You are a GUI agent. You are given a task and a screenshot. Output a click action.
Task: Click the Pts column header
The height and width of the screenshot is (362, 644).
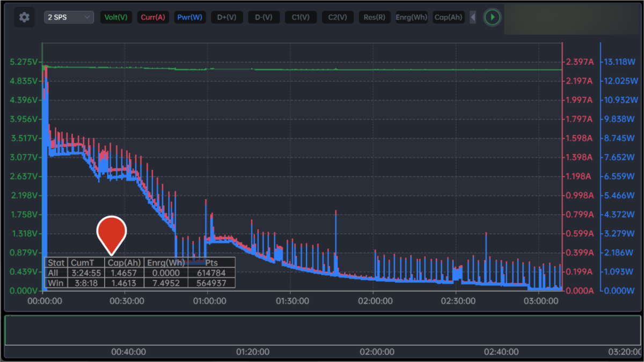point(211,262)
